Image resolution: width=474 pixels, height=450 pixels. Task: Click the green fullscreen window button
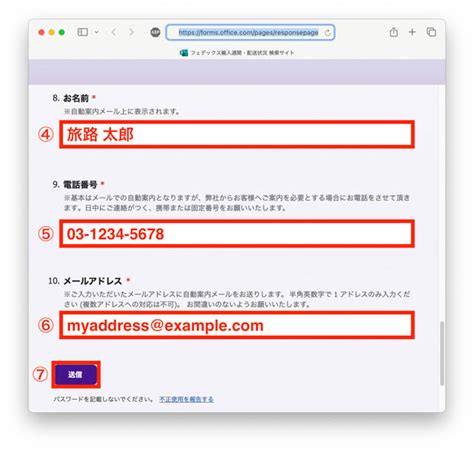[x=62, y=32]
